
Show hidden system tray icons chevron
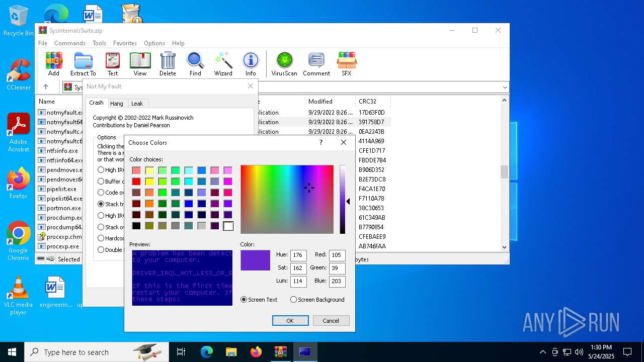542,352
